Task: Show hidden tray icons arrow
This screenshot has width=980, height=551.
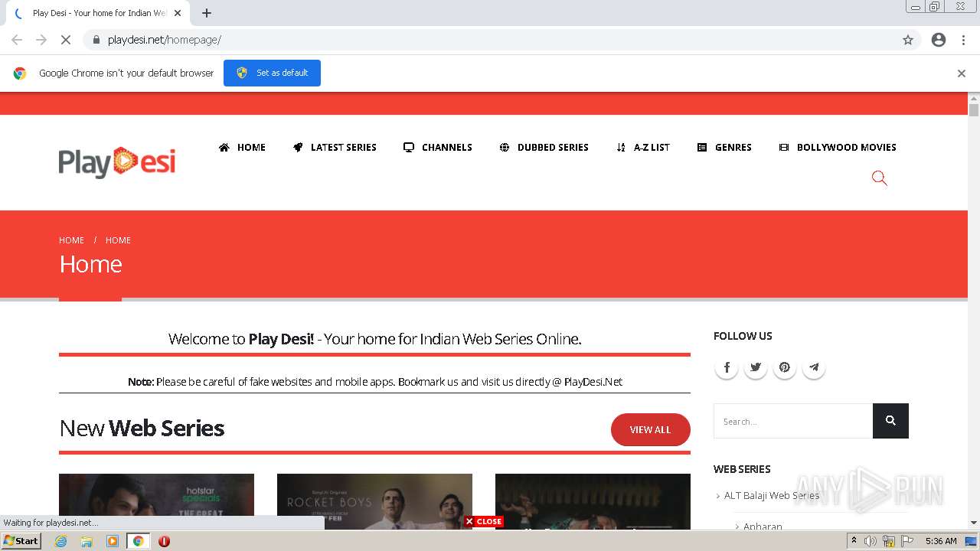Action: point(854,541)
